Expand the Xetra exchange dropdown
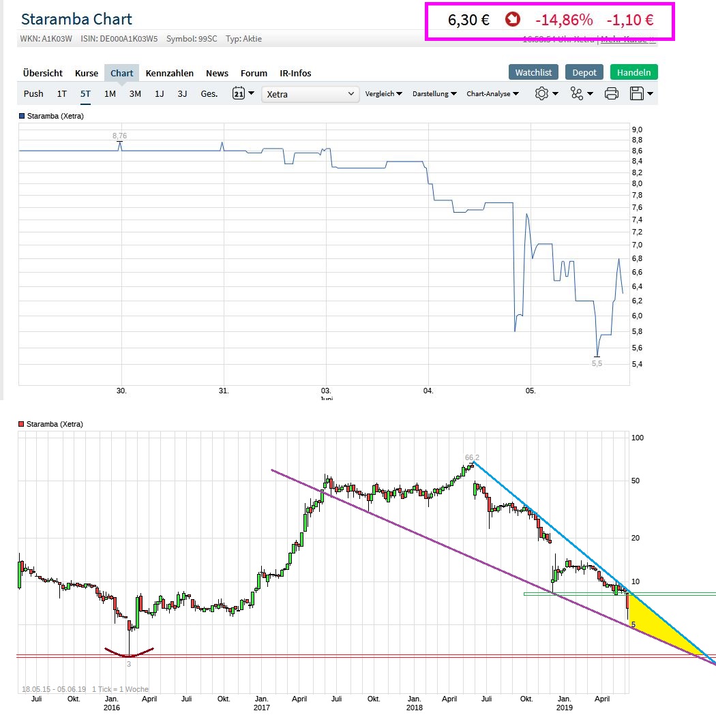Viewport: 716px width, 728px height. click(x=310, y=94)
